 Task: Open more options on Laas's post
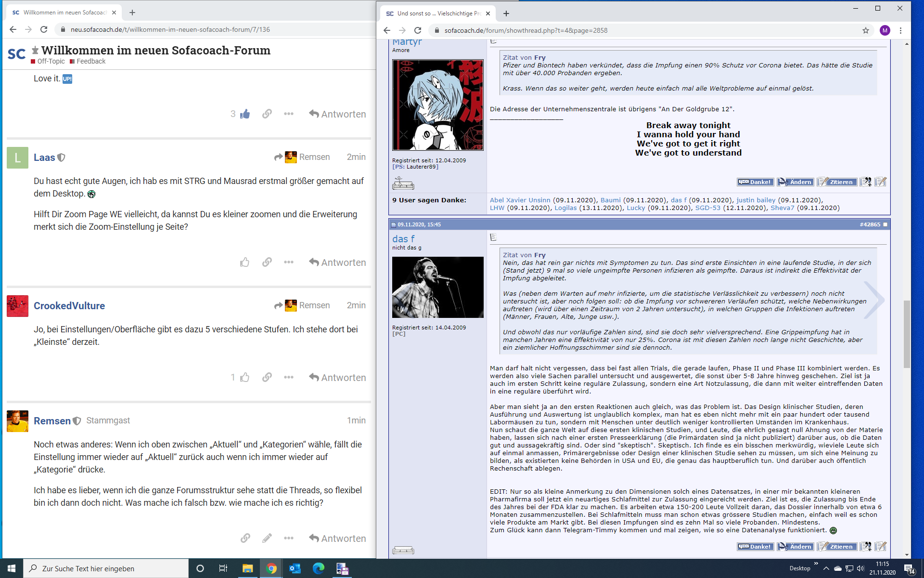(288, 262)
